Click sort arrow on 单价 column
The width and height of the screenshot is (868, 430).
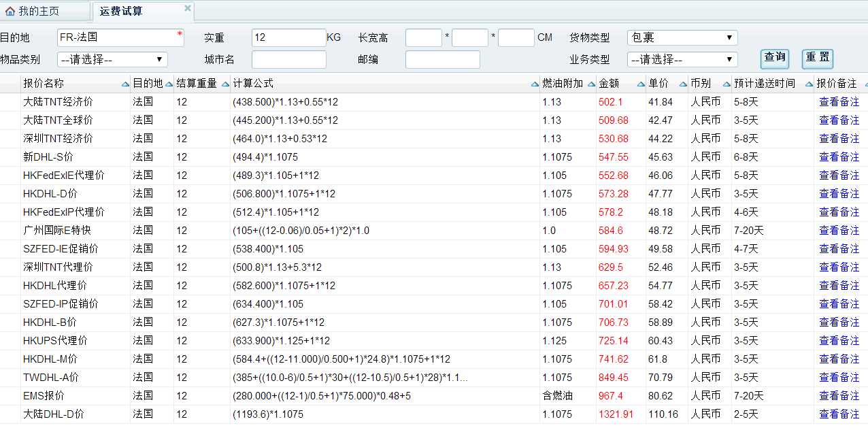coord(682,84)
